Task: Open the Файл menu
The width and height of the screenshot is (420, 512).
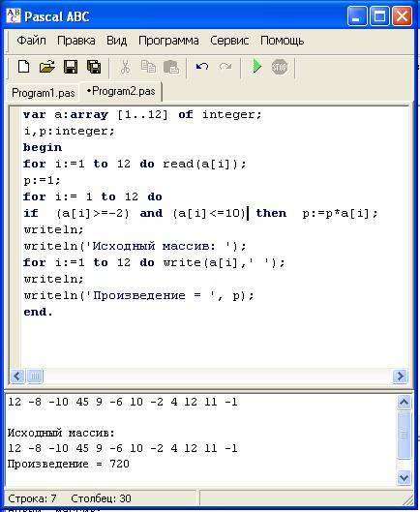Action: [x=31, y=41]
